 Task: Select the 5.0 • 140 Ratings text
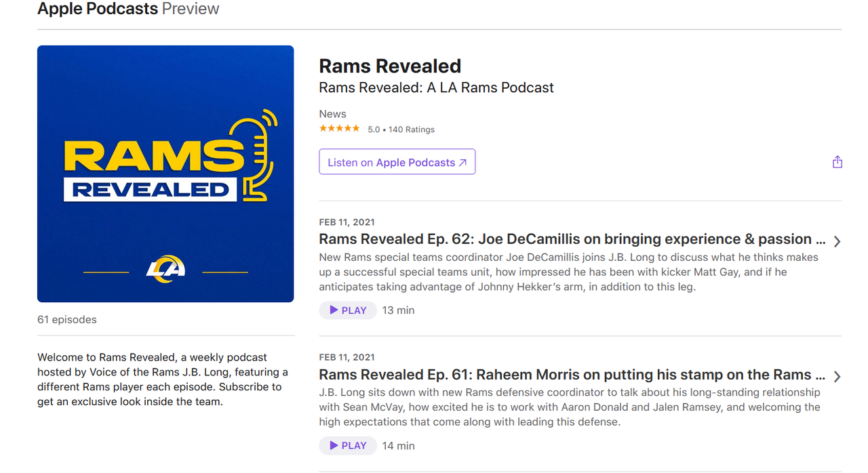point(401,129)
